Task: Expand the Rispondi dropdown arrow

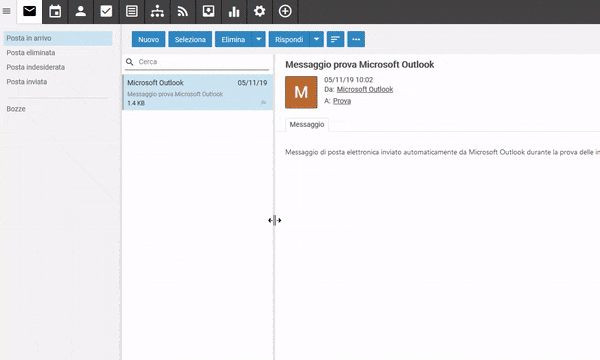Action: coord(316,39)
